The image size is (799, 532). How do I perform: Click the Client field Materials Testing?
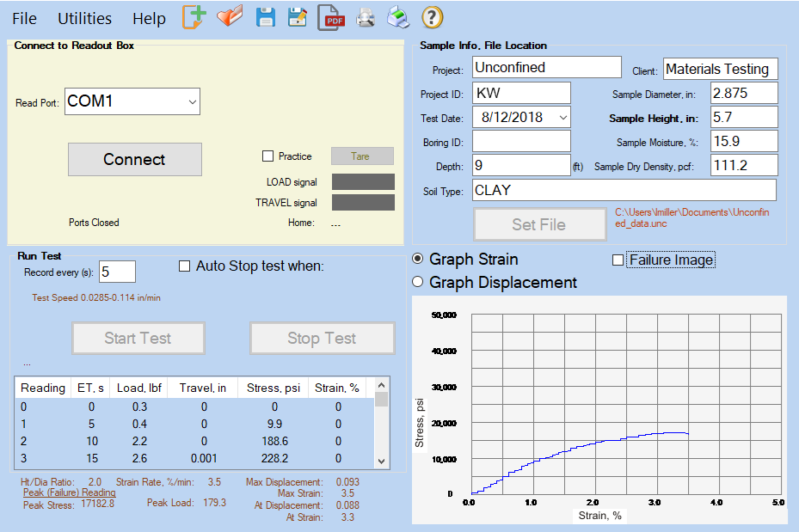pos(721,69)
